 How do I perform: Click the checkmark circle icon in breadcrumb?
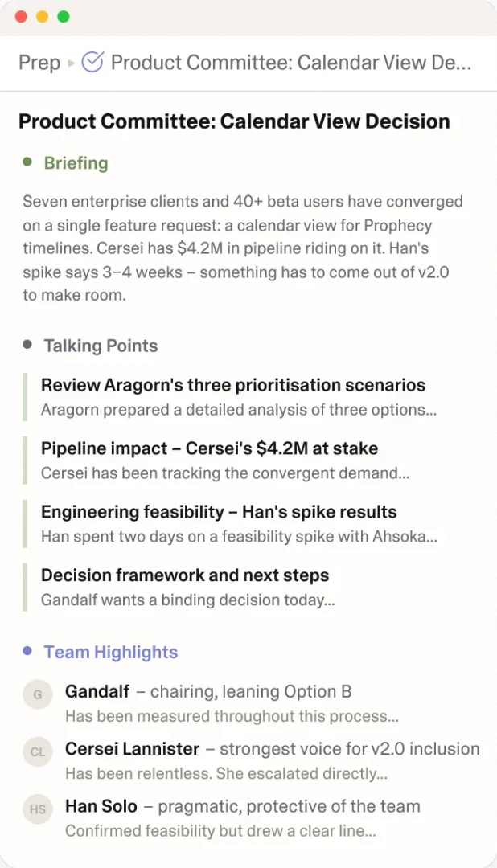coord(93,62)
